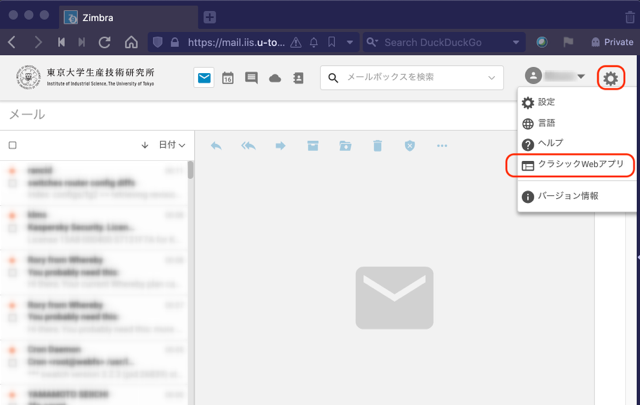
Task: Click the cloud Briefcase icon
Action: click(275, 78)
